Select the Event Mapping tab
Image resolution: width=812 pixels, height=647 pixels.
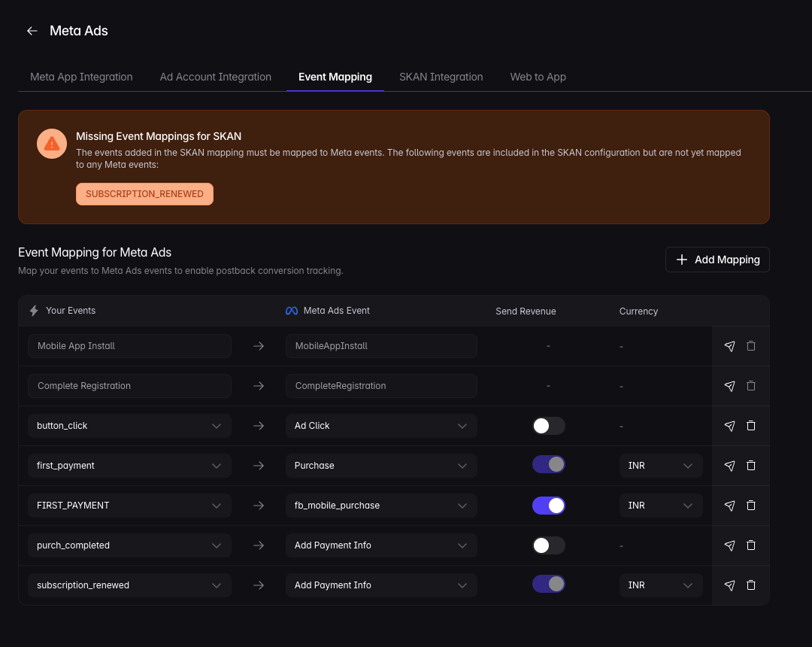tap(335, 77)
